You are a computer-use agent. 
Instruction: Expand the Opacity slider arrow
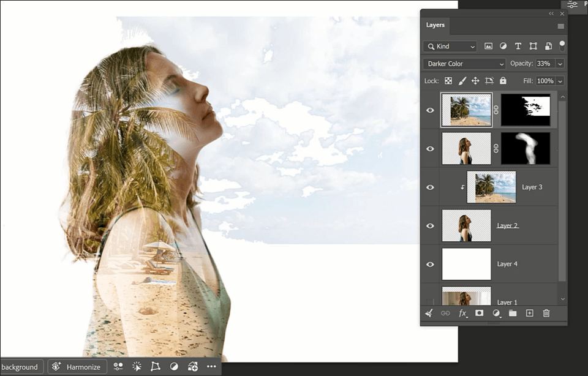click(560, 64)
